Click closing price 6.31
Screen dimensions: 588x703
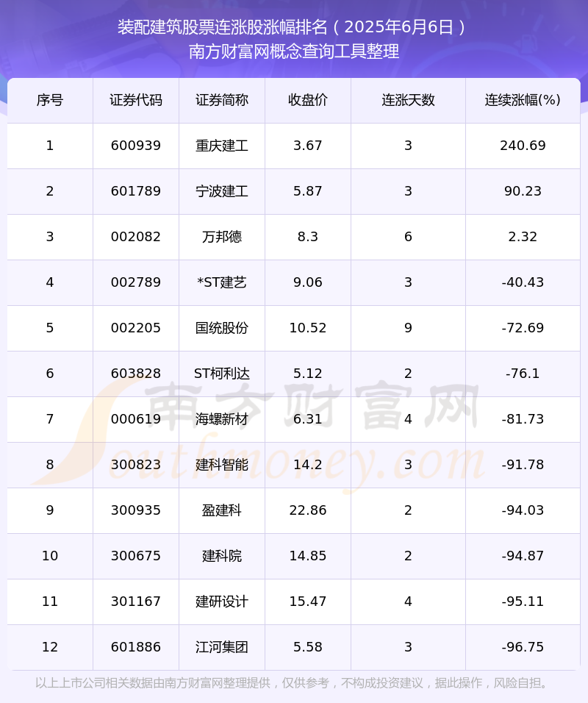coord(308,419)
